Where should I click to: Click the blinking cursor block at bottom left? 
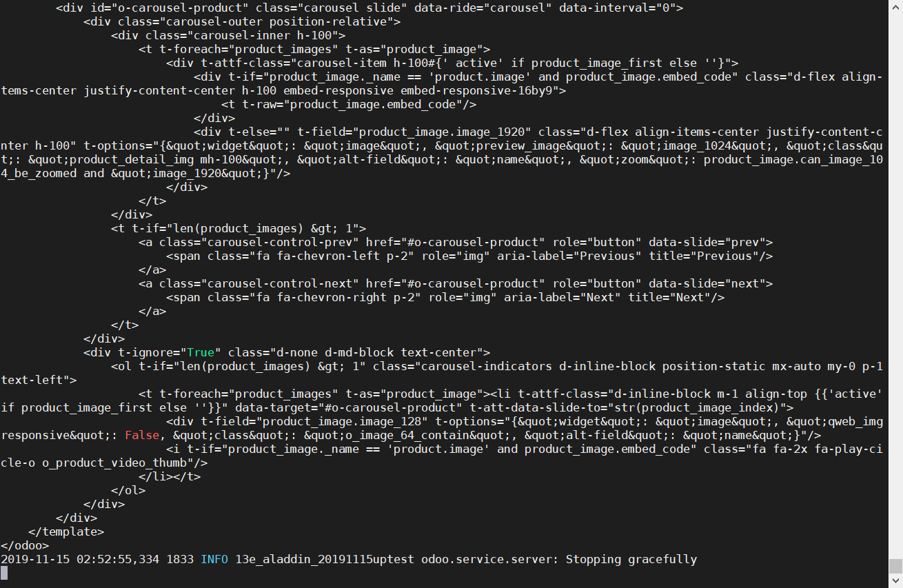pyautogui.click(x=3, y=572)
